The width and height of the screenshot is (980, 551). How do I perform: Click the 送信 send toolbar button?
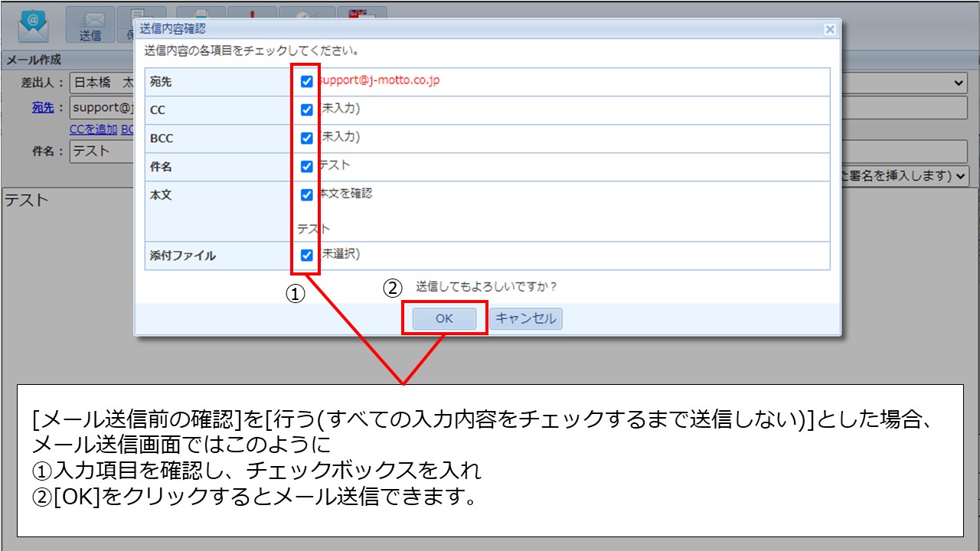(90, 26)
